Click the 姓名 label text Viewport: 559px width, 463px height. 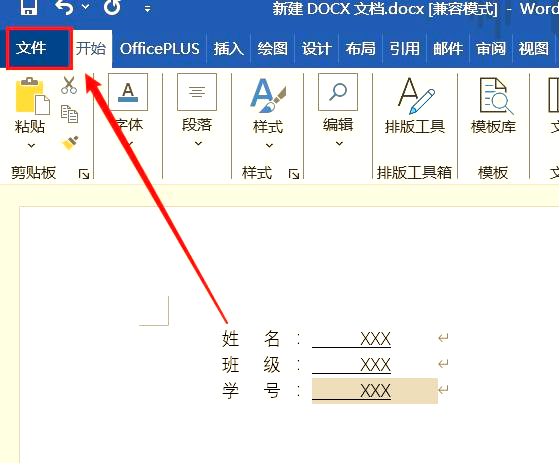tap(251, 339)
